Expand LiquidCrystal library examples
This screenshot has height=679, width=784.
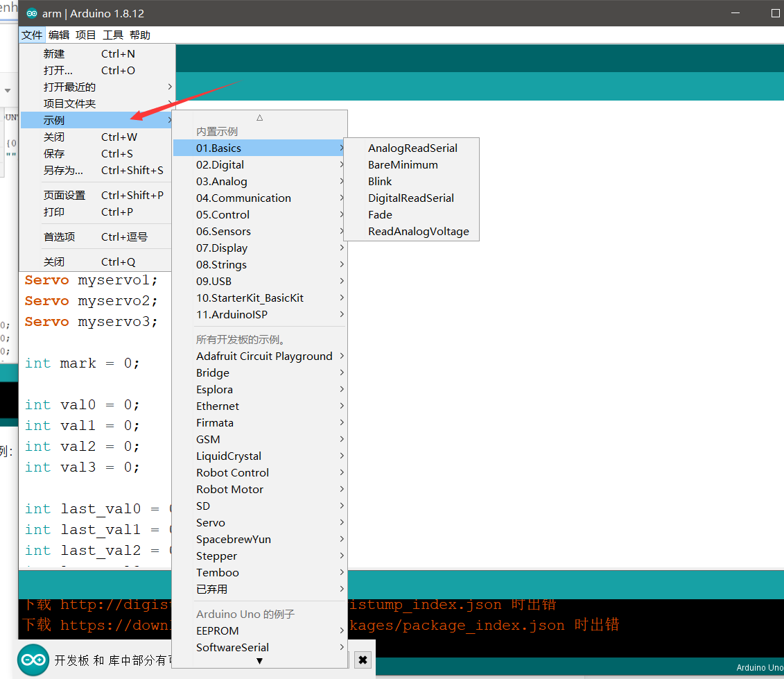pyautogui.click(x=259, y=456)
